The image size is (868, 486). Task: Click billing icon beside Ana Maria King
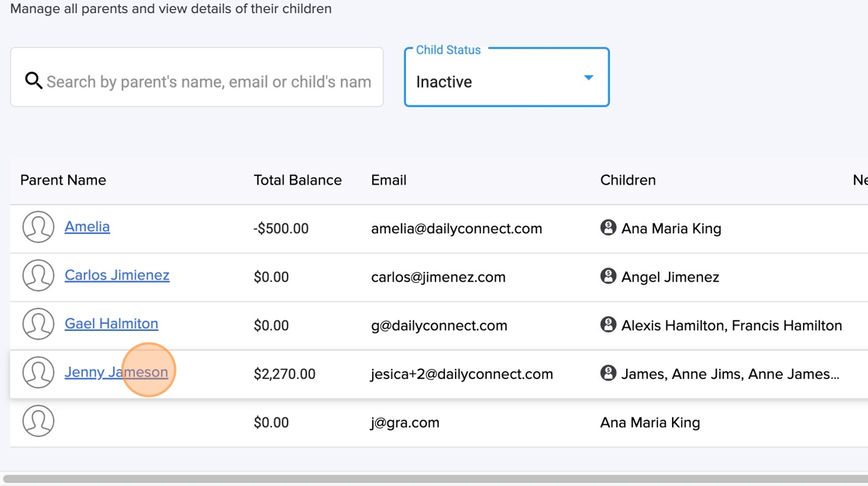(608, 228)
